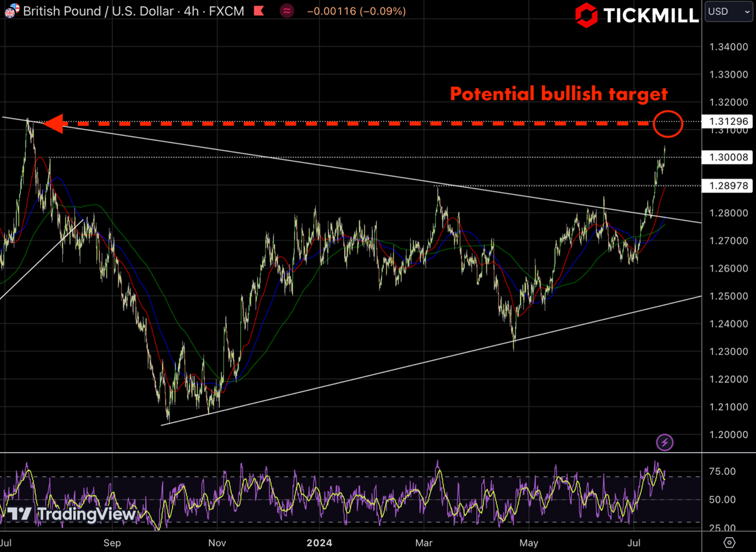Click the Sep label on time axis
The image size is (756, 552).
tap(112, 543)
